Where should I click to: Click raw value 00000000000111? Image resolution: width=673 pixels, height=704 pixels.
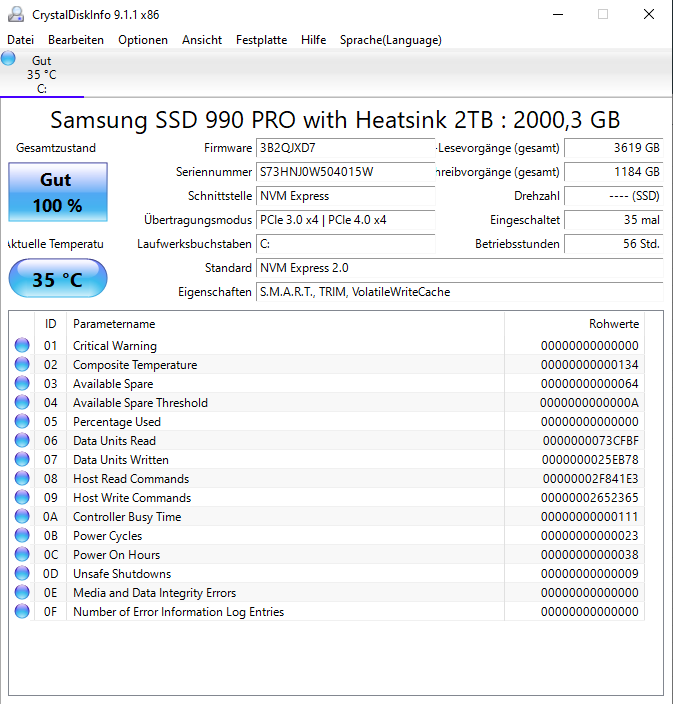(589, 517)
